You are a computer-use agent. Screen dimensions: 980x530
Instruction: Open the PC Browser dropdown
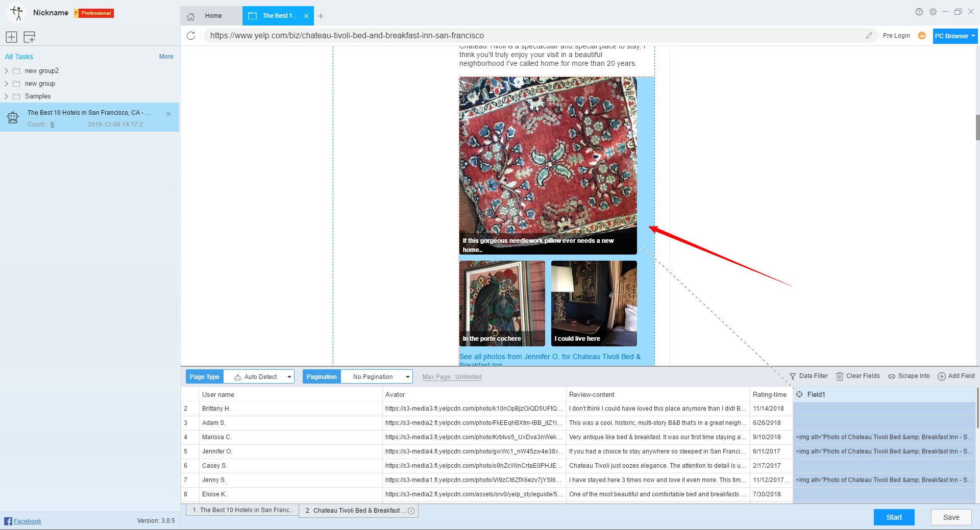(x=955, y=36)
